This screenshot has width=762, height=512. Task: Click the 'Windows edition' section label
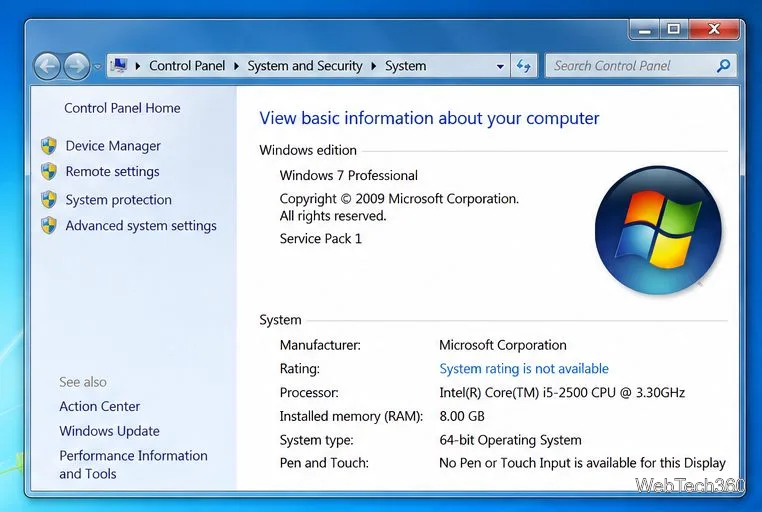click(x=308, y=150)
